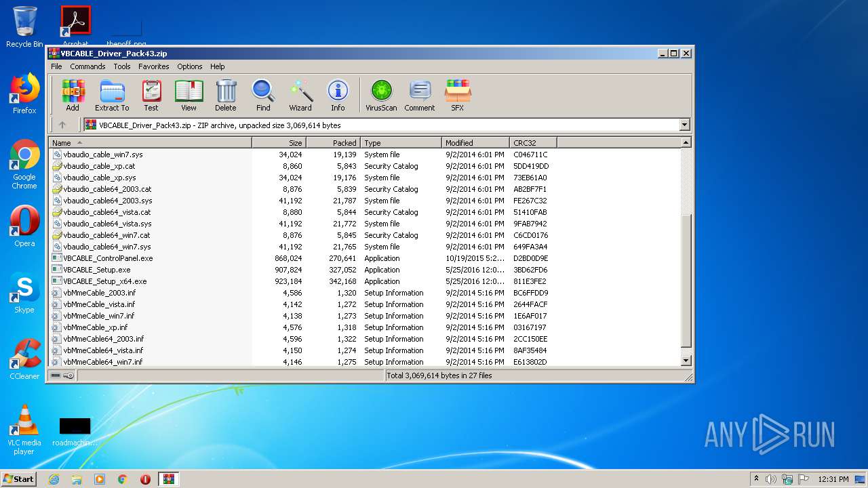The image size is (868, 488).
Task: Select vbaudio_cable_xp.cat file
Action: (99, 166)
